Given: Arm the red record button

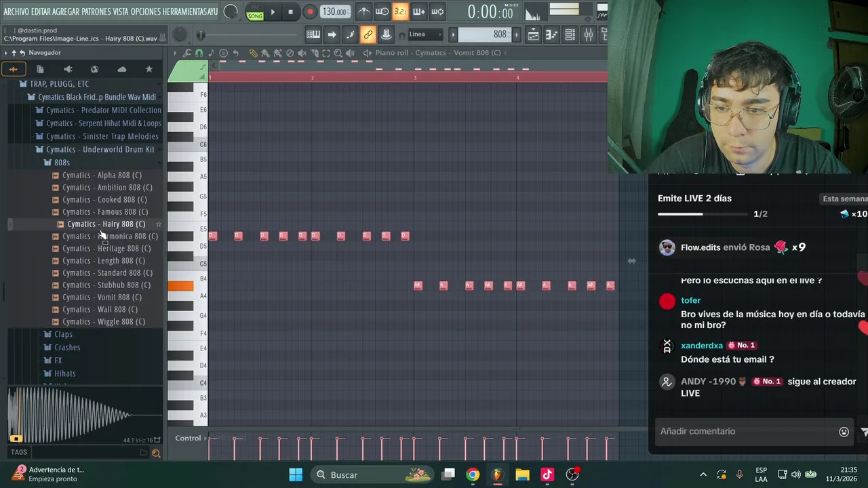Looking at the screenshot, I should pyautogui.click(x=309, y=12).
